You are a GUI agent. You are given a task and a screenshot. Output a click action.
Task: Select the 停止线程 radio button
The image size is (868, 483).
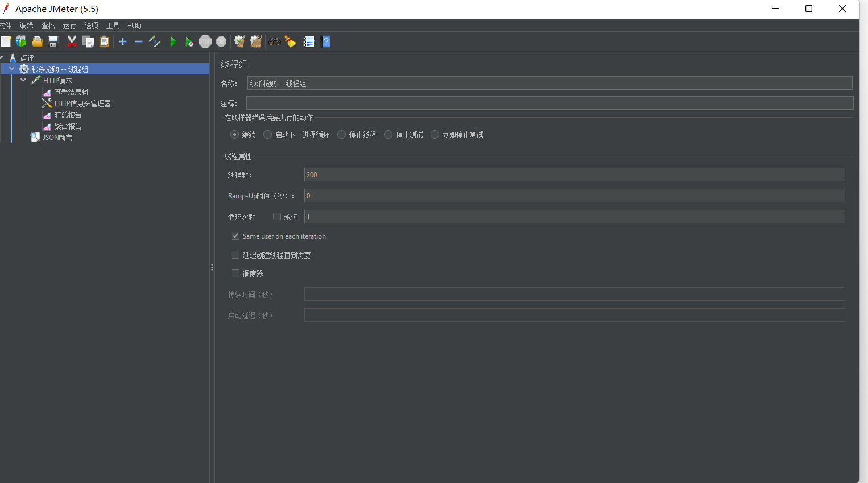(342, 135)
